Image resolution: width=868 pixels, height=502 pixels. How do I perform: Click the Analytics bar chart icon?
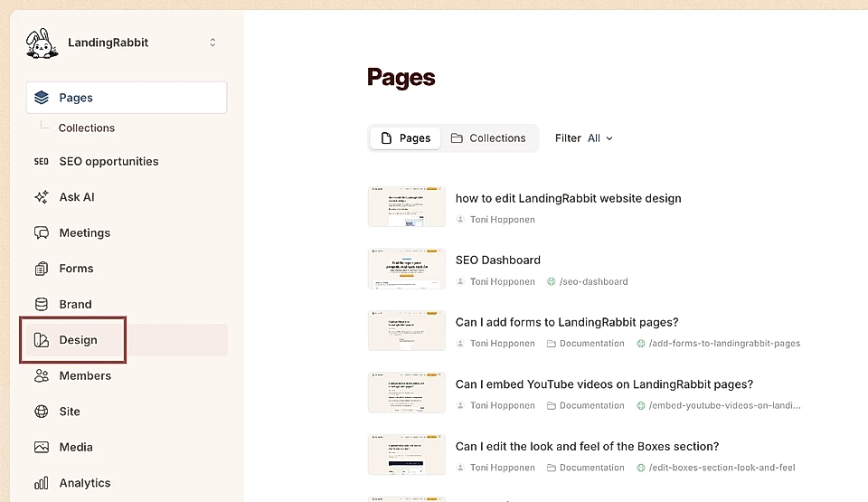coord(42,483)
